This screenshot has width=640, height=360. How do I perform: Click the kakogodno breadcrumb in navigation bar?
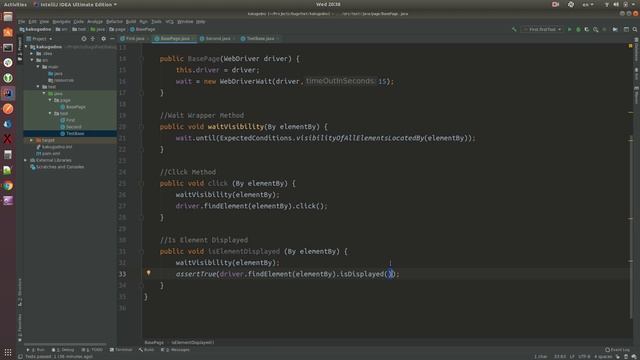[x=35, y=29]
